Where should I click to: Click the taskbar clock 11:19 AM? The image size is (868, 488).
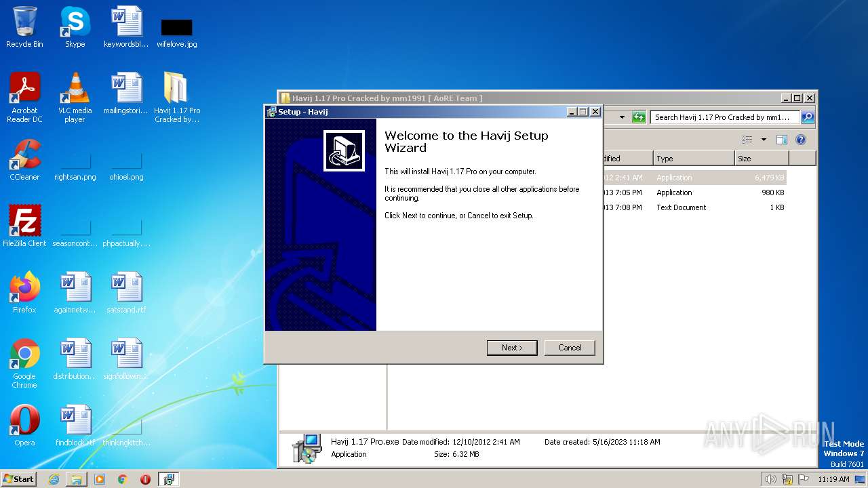tap(833, 479)
